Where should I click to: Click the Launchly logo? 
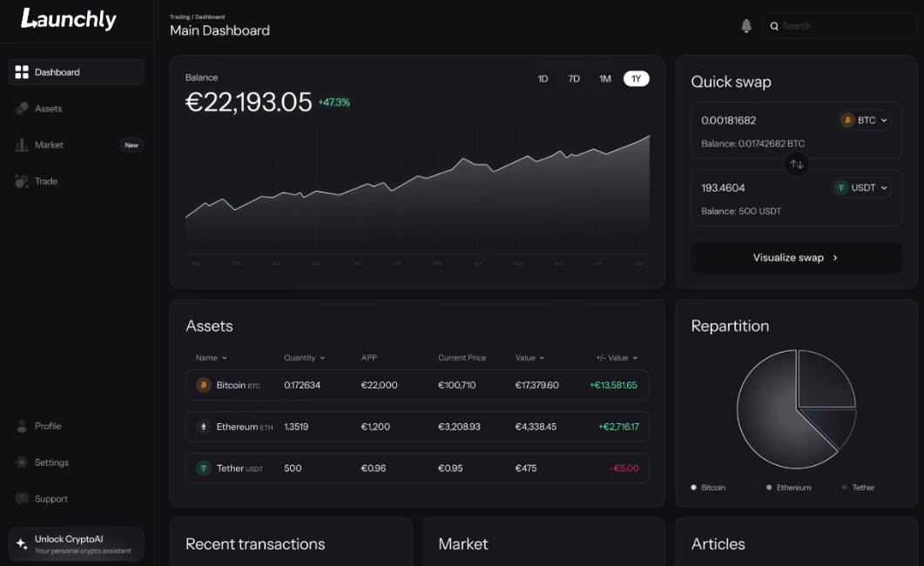pos(68,19)
